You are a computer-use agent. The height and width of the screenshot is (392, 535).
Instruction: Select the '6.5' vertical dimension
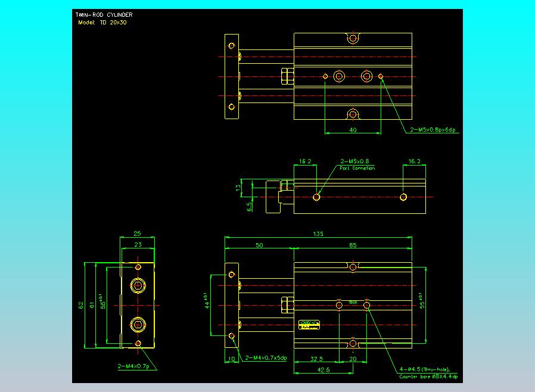249,206
